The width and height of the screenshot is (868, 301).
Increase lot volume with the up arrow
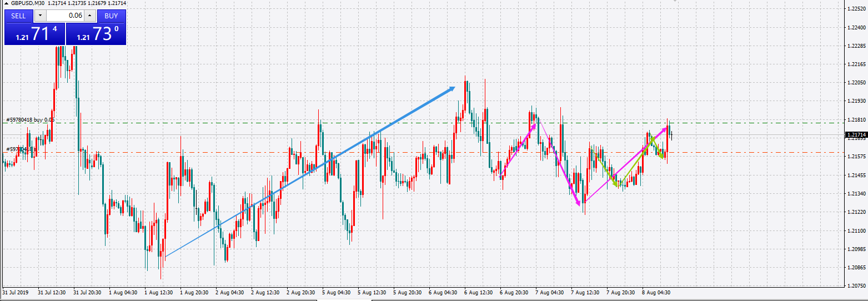(x=91, y=16)
